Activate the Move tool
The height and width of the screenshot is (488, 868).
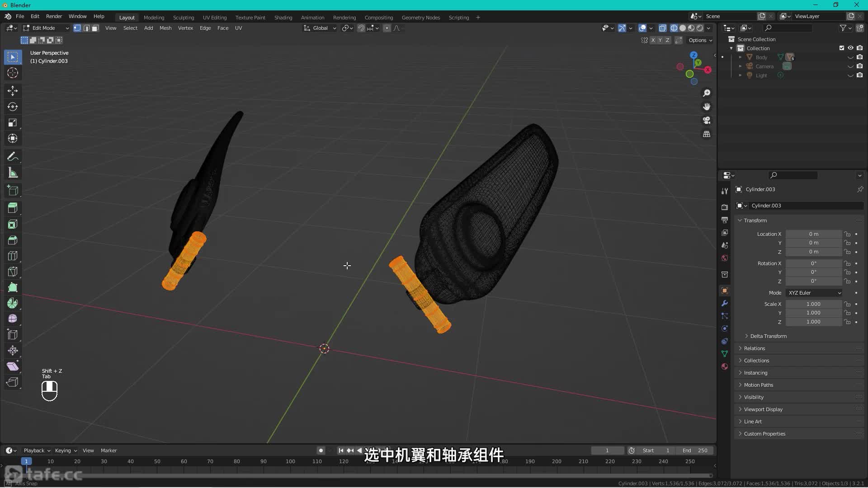pos(13,91)
